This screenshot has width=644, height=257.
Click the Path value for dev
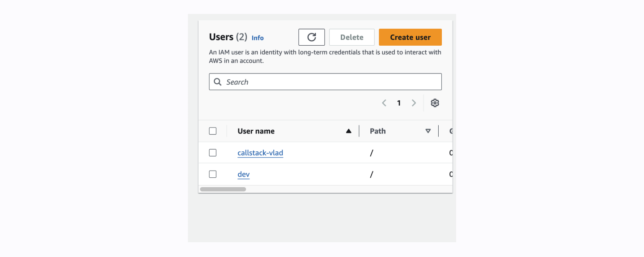(372, 174)
